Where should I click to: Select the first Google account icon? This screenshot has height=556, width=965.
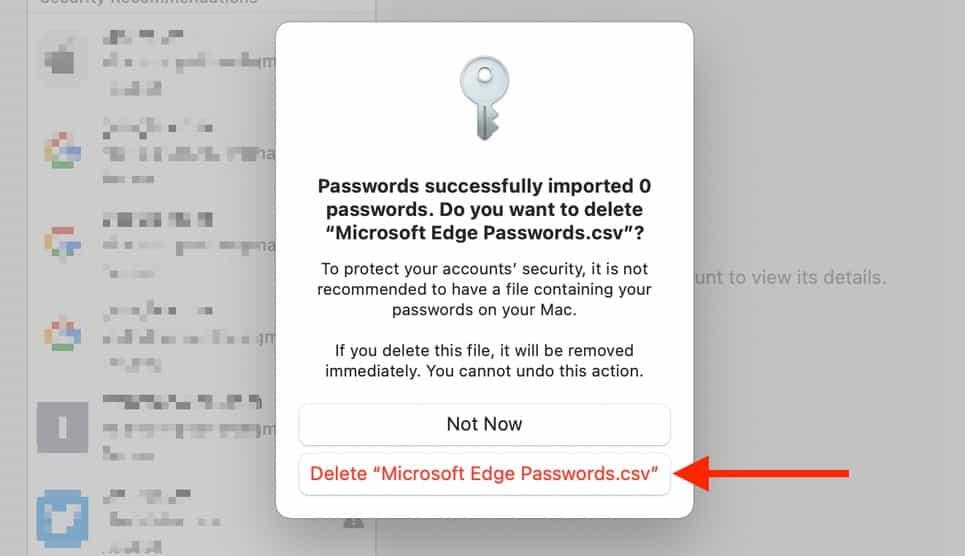click(x=62, y=150)
